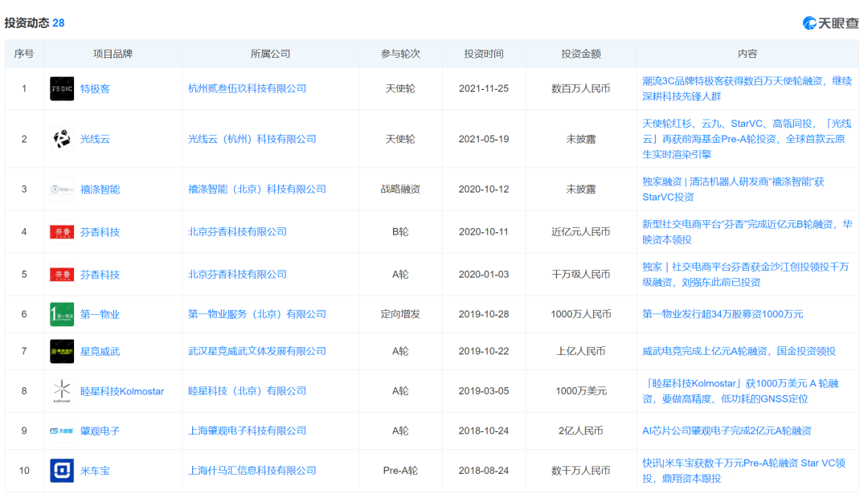This screenshot has height=494, width=868.
Task: Read the Kolmostar 获1000万美元A轮融资 article
Action: 741,391
